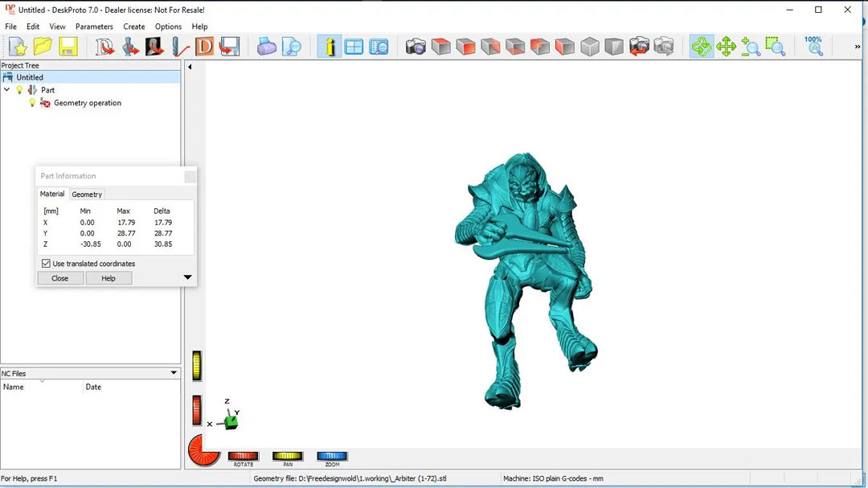The height and width of the screenshot is (488, 868).
Task: Save project using yellow floppy icon
Action: (68, 47)
